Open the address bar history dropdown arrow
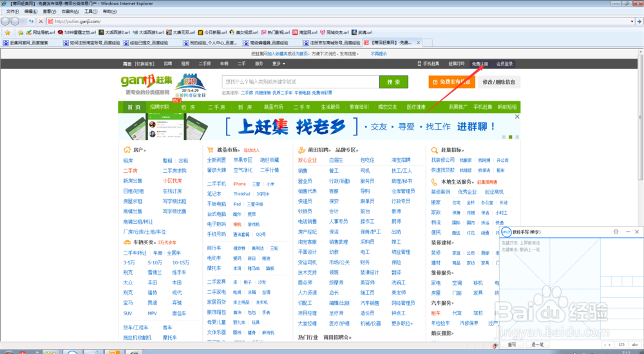This screenshot has height=354, width=644. [x=632, y=21]
